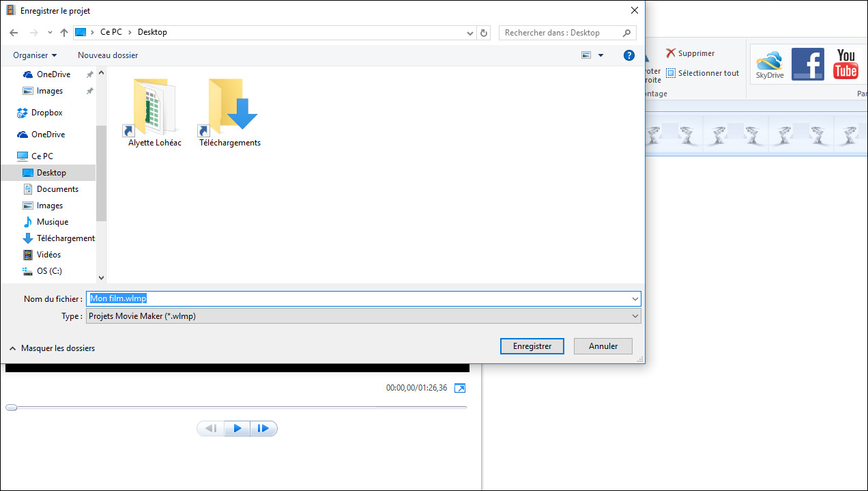Open the view-mode dropdown arrow near help
The image size is (868, 491).
pos(600,55)
